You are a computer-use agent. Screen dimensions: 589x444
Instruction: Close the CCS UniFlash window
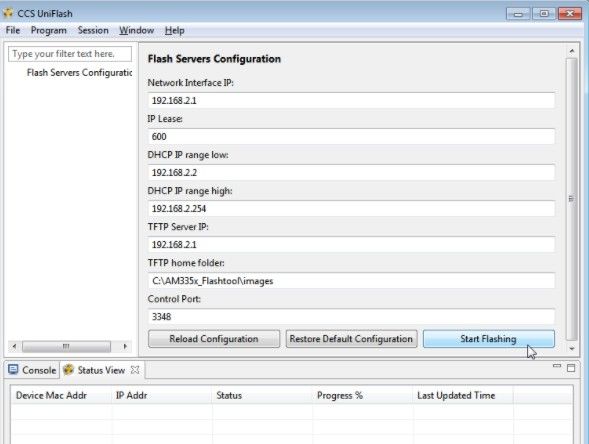coord(570,14)
